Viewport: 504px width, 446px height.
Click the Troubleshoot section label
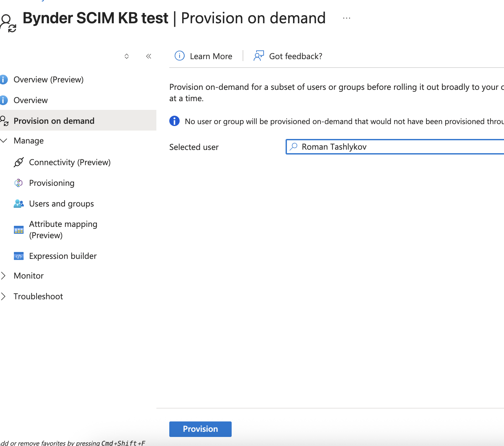38,296
